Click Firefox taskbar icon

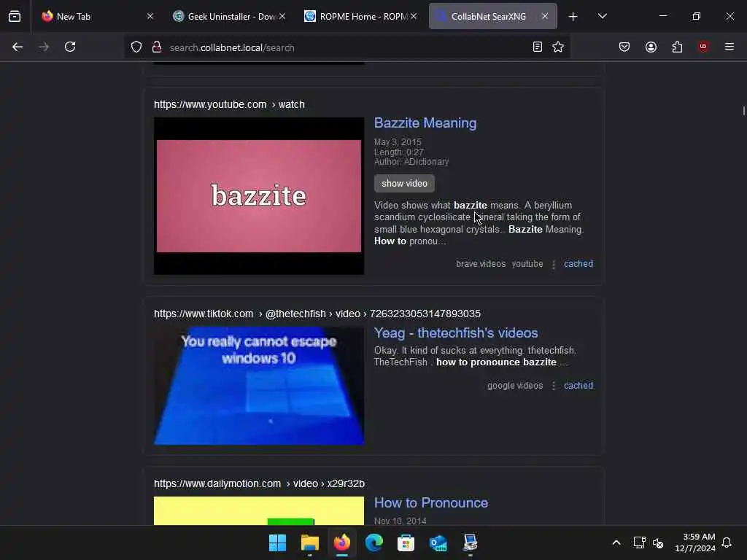pyautogui.click(x=341, y=542)
